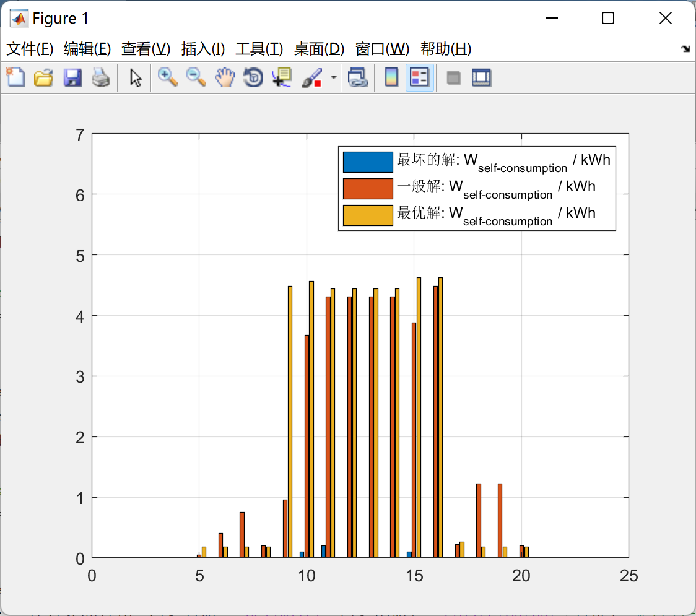
Task: Enable the Rotate 3D tool
Action: point(253,78)
